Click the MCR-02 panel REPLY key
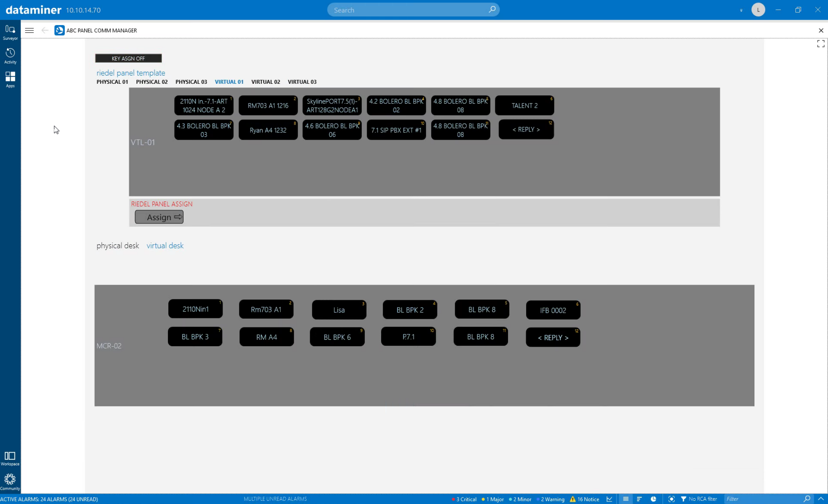The height and width of the screenshot is (504, 828). 553,337
